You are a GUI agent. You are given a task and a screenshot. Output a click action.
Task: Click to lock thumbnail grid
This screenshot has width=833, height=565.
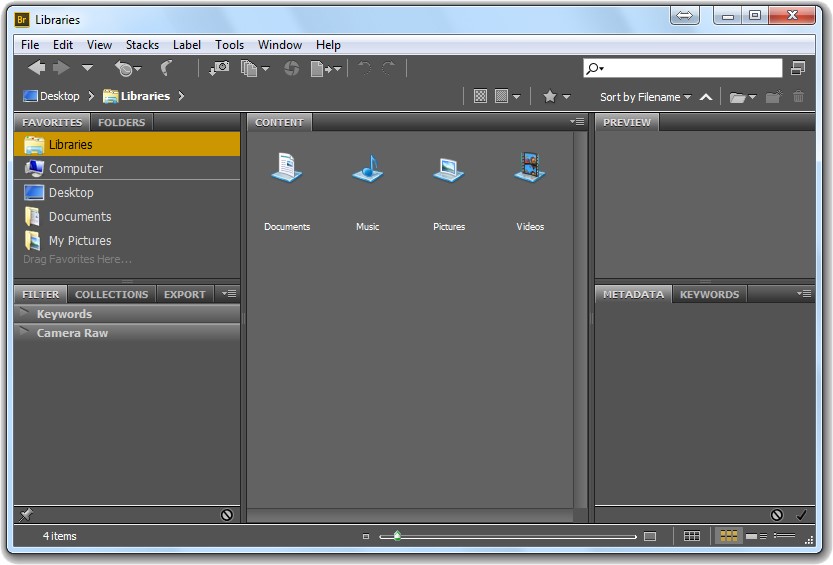pyautogui.click(x=692, y=536)
